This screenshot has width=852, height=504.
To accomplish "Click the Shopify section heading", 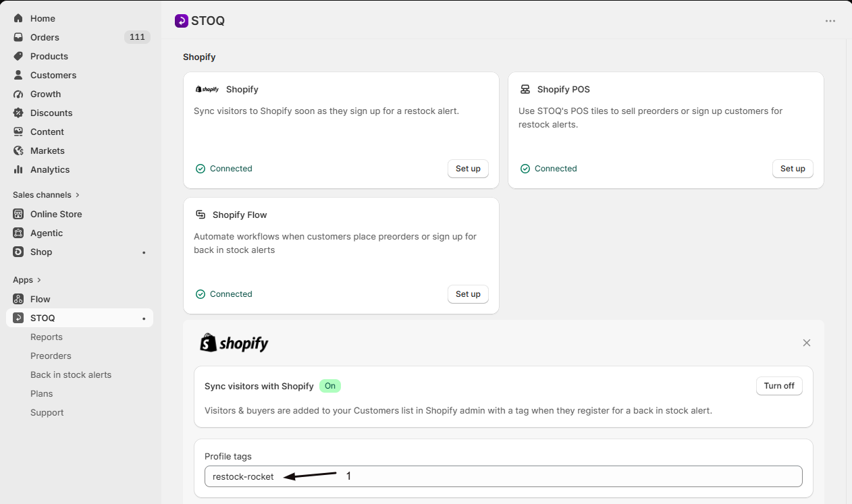I will [199, 57].
